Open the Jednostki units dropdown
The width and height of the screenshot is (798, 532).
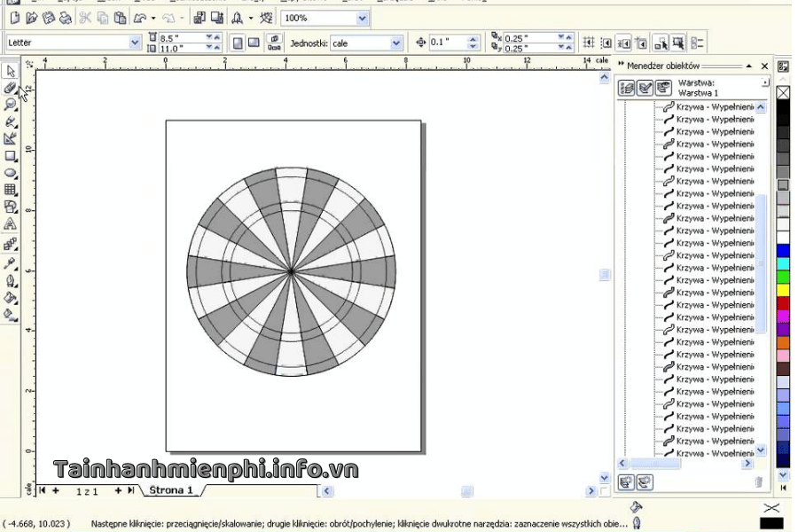point(395,43)
